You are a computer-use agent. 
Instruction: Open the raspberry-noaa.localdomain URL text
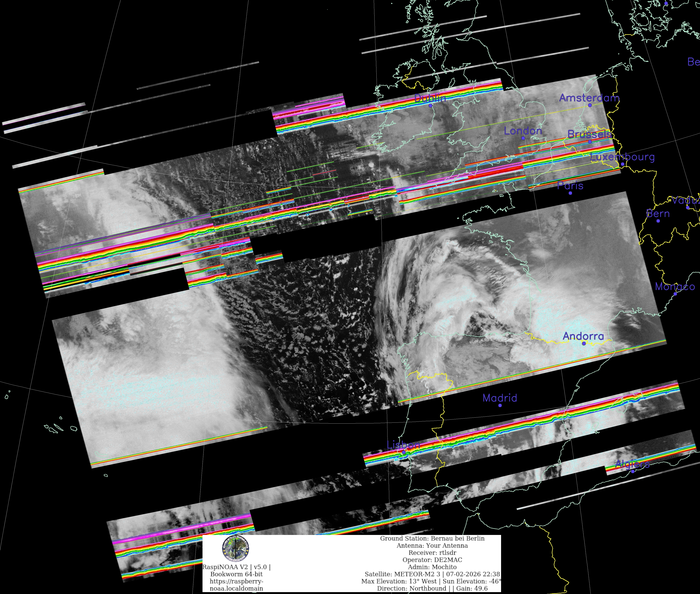point(236,585)
